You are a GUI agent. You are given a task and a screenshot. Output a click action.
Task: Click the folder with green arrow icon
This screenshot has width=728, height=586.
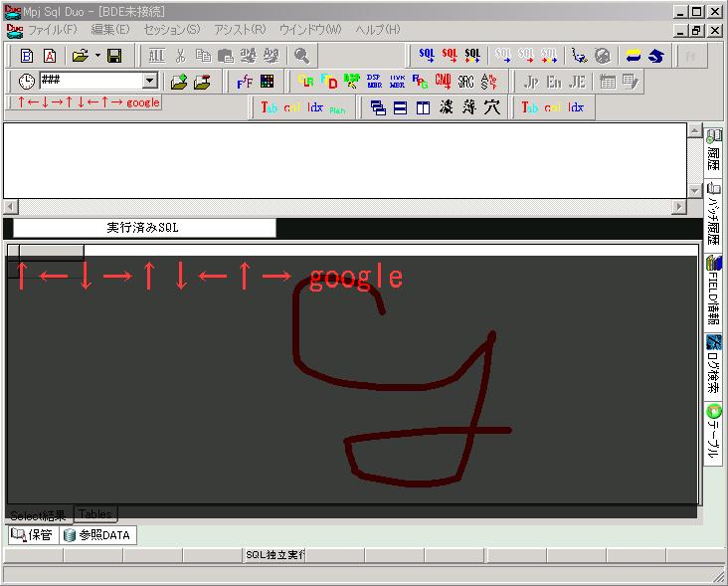pos(179,83)
